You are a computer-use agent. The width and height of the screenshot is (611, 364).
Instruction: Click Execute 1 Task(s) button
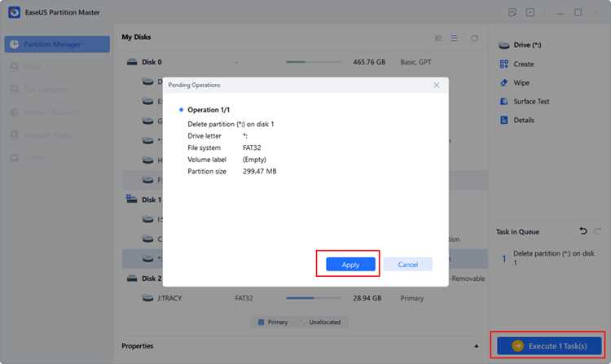click(x=549, y=346)
